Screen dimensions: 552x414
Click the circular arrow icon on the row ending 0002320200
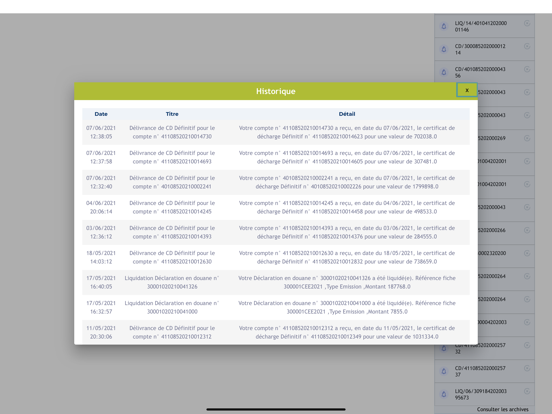click(527, 253)
